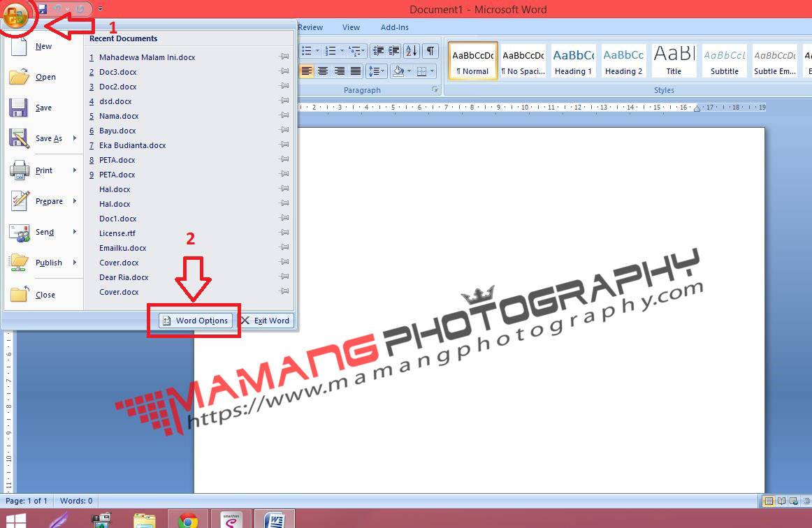Click the Multilevel List icon
Image resolution: width=812 pixels, height=528 pixels.
point(355,51)
